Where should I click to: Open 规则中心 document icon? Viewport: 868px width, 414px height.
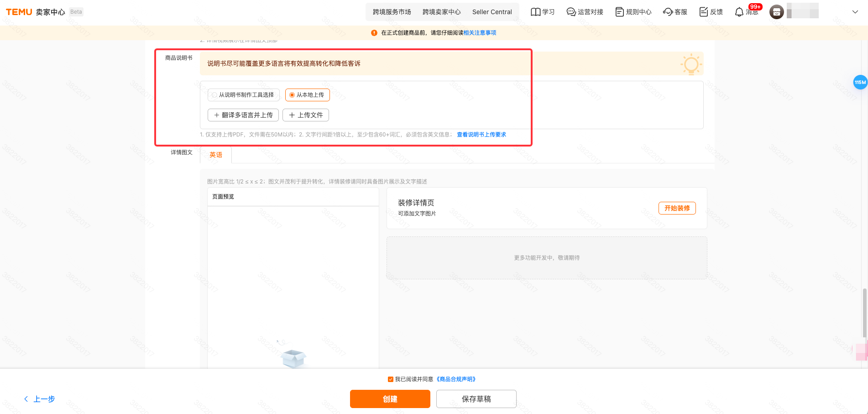point(619,12)
